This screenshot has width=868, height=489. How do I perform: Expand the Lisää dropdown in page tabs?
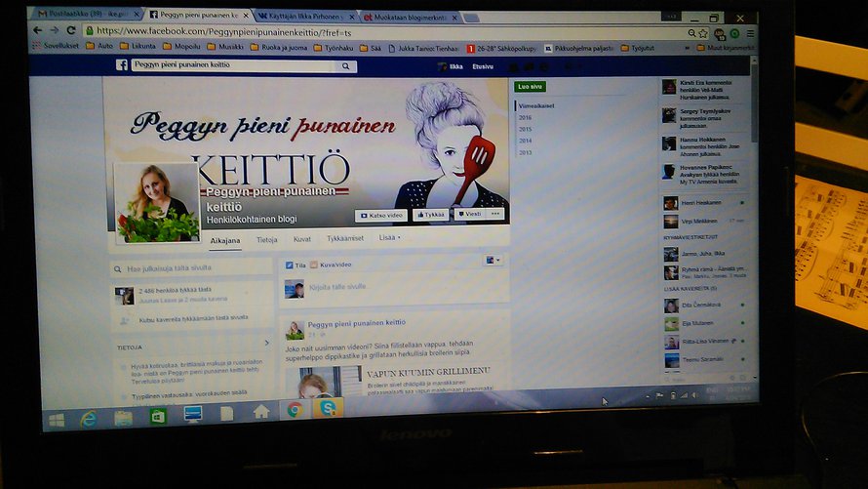[x=390, y=237]
